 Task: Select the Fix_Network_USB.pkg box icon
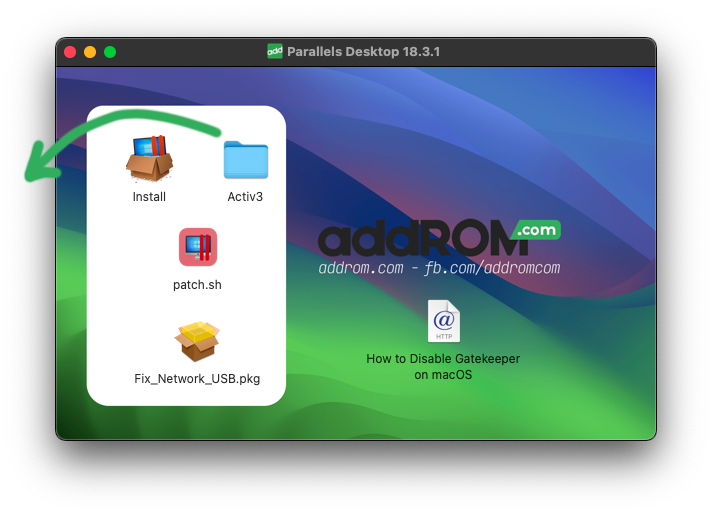coord(197,341)
